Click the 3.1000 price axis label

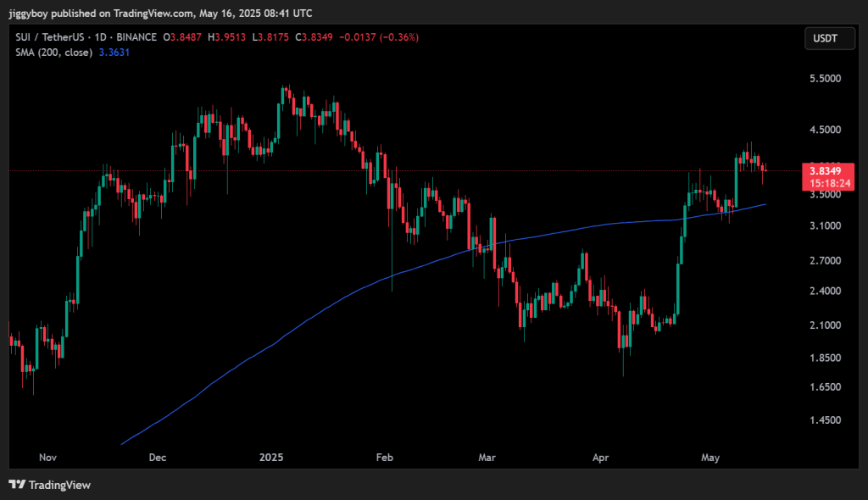tap(825, 226)
